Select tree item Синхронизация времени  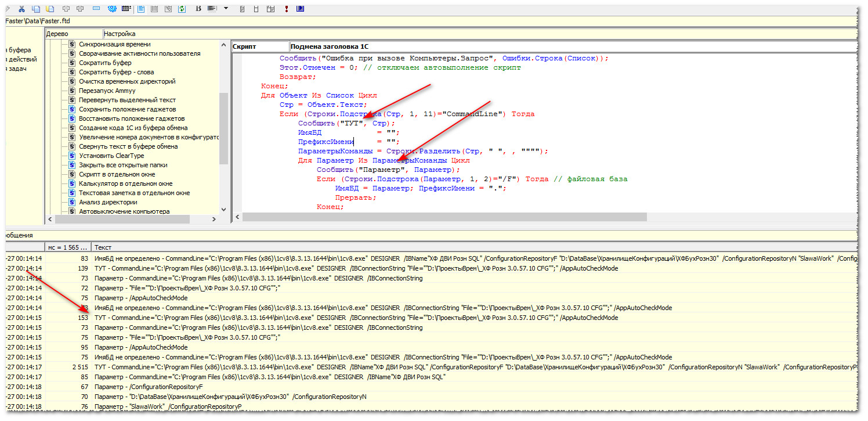(x=114, y=44)
